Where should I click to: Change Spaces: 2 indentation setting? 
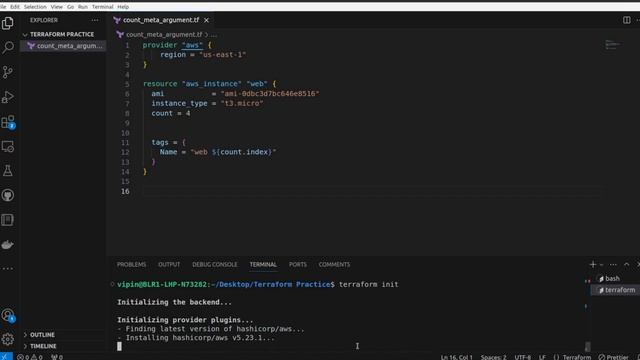tap(493, 357)
